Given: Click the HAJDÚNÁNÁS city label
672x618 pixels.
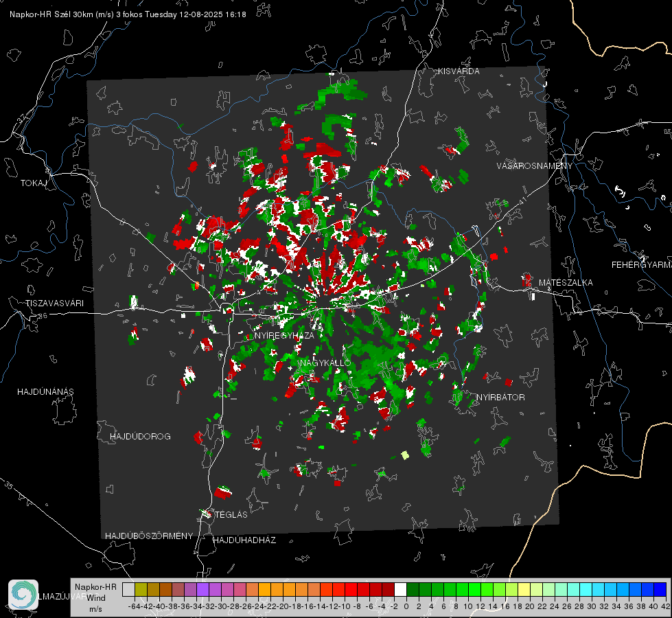Looking at the screenshot, I should tap(45, 392).
